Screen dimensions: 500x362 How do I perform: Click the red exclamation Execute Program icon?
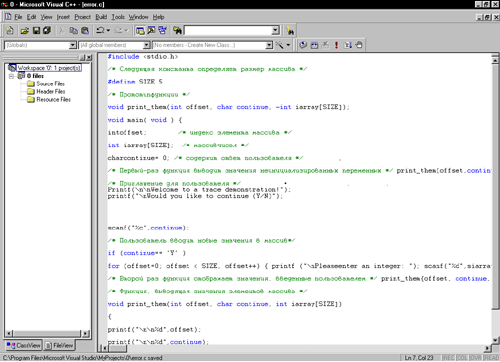click(x=336, y=45)
